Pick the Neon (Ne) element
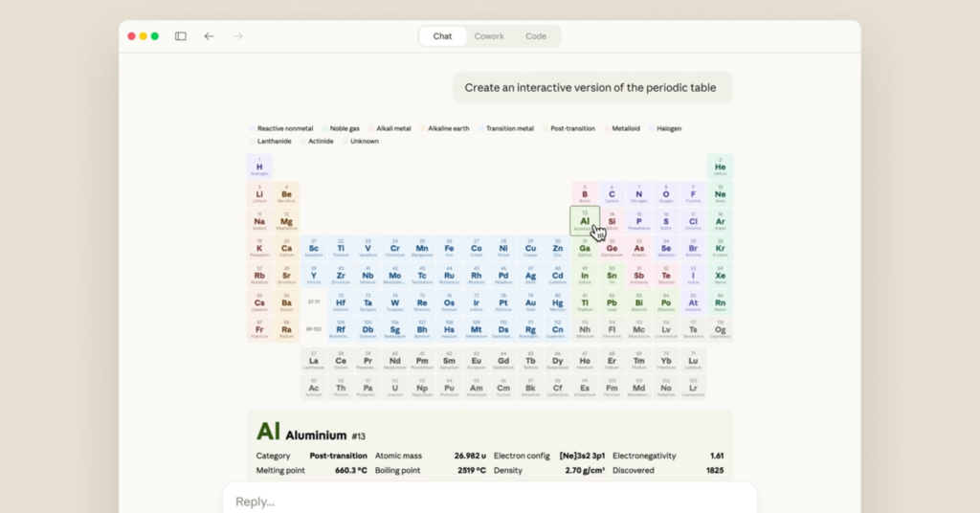980x513 pixels. pos(720,194)
